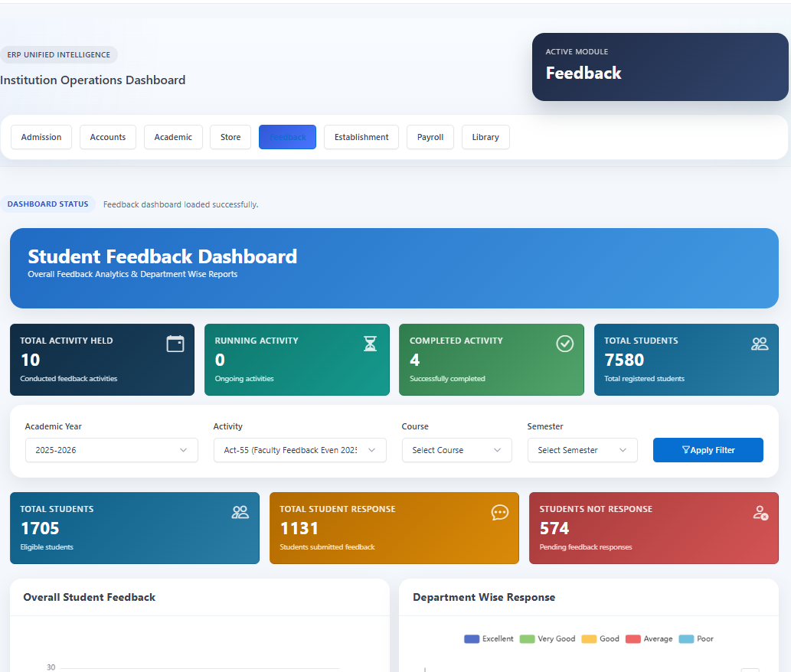
Task: Click the chat bubble icon on Total Student Response card
Action: pyautogui.click(x=500, y=513)
